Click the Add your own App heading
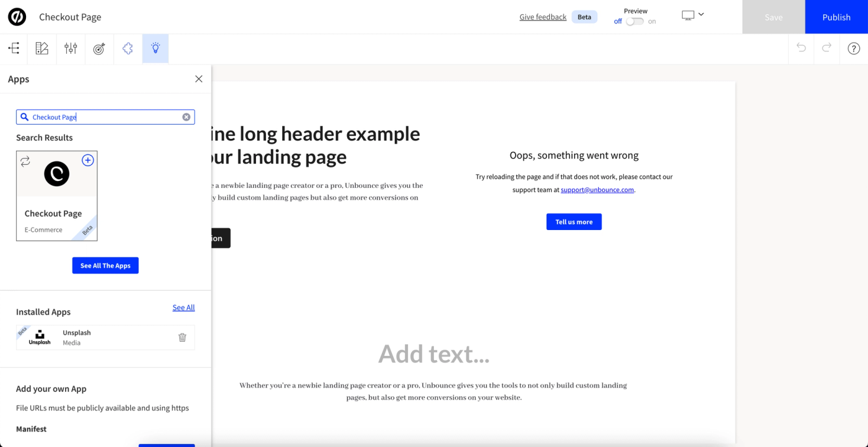 coord(51,389)
